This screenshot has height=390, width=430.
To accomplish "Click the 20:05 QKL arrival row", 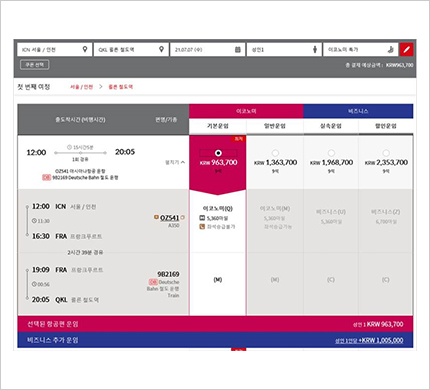I will [x=65, y=300].
